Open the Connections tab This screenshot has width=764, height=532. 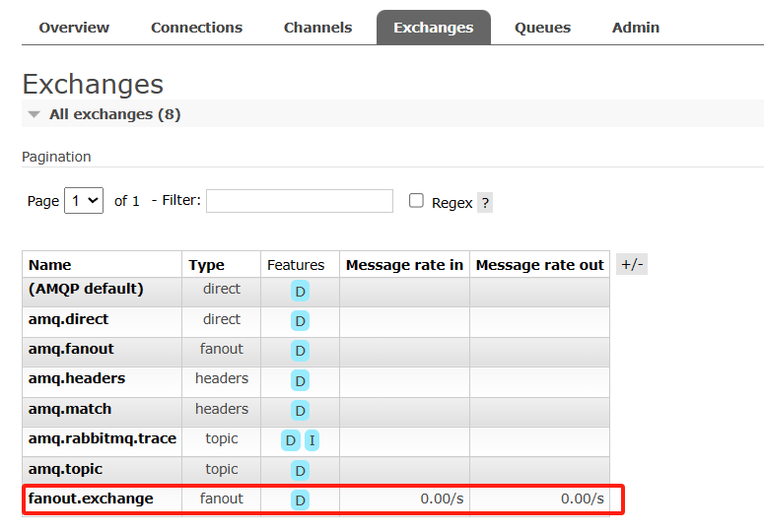click(x=196, y=28)
